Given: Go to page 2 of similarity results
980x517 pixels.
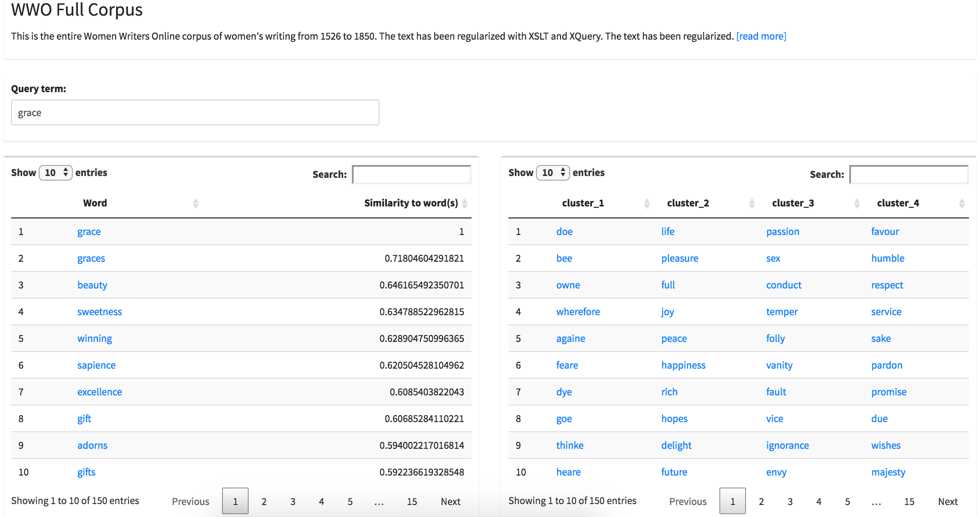Looking at the screenshot, I should [x=264, y=501].
